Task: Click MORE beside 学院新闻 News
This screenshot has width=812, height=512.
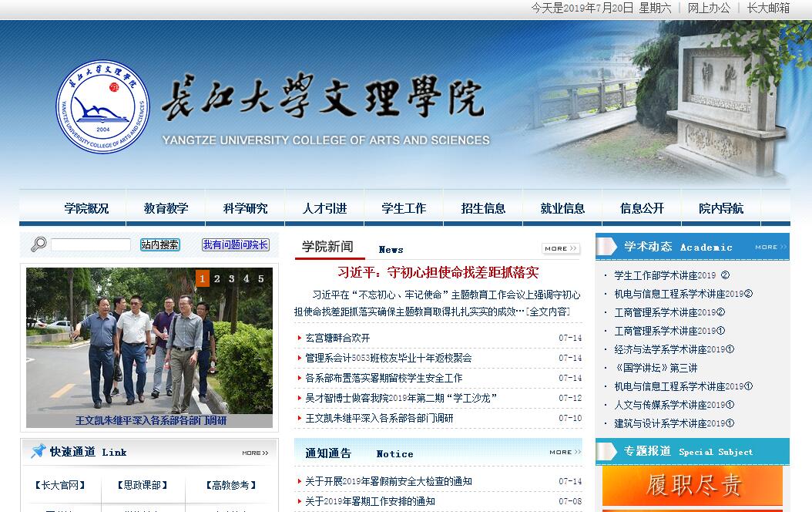Action: pos(561,249)
